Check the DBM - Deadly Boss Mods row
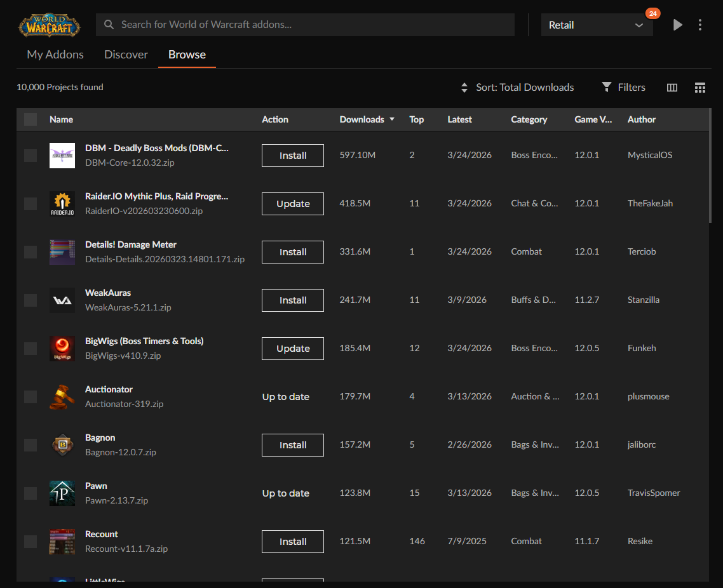 (30, 156)
